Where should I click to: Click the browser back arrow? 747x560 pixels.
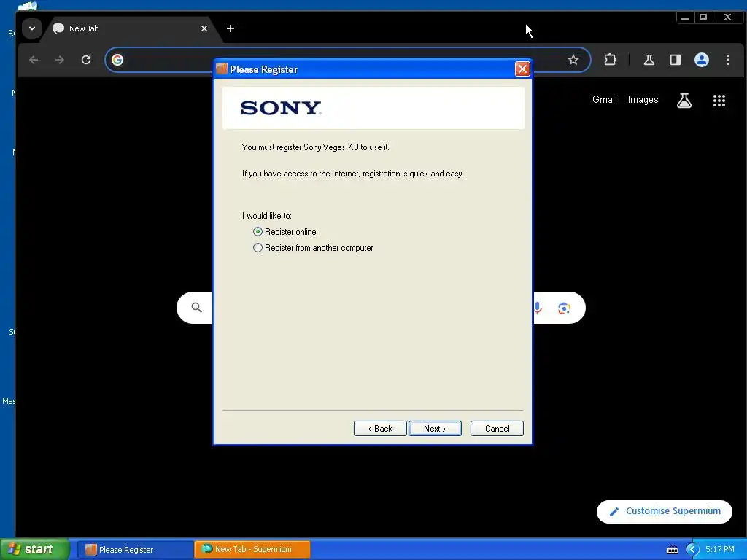click(x=34, y=60)
